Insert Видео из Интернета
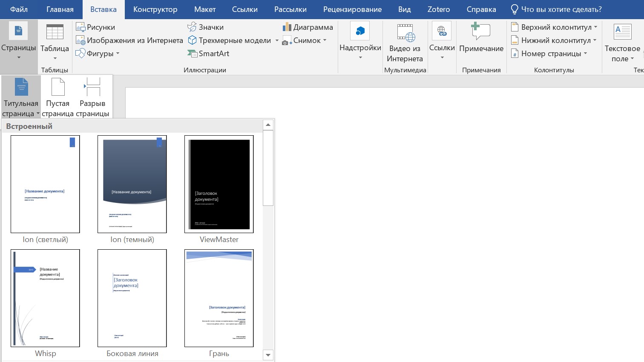644x362 pixels. coord(405,43)
